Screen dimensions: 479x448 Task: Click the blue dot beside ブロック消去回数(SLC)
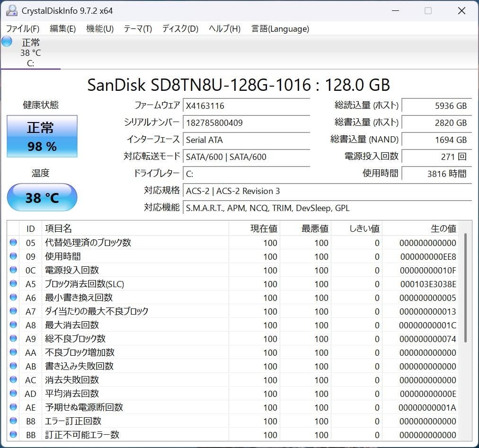coord(14,284)
